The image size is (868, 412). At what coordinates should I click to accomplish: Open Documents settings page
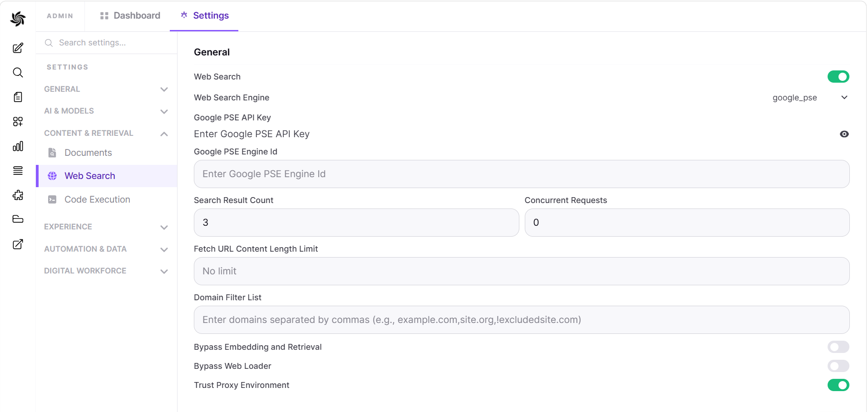tap(107, 153)
